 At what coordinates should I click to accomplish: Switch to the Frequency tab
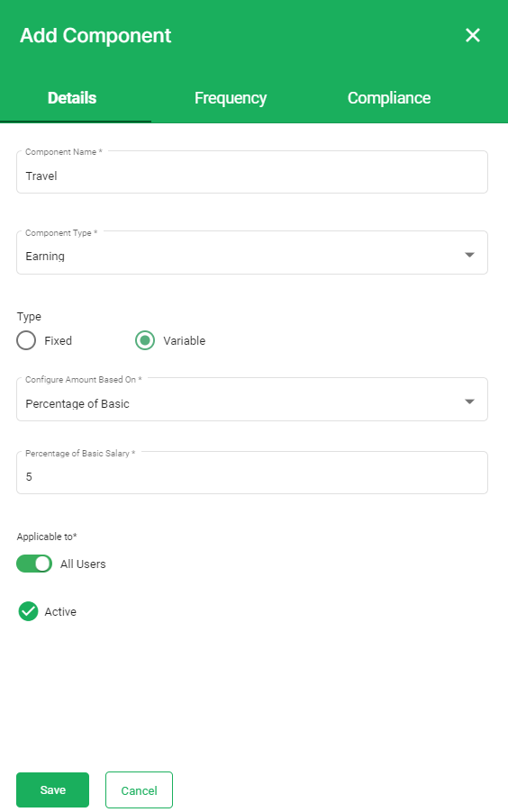(x=231, y=98)
